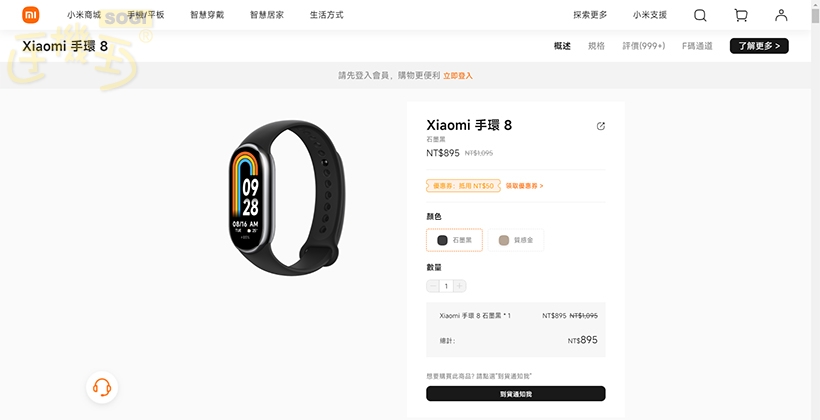Switch to the 評價(999+) tab
Viewport: 820px width, 420px height.
coord(644,46)
